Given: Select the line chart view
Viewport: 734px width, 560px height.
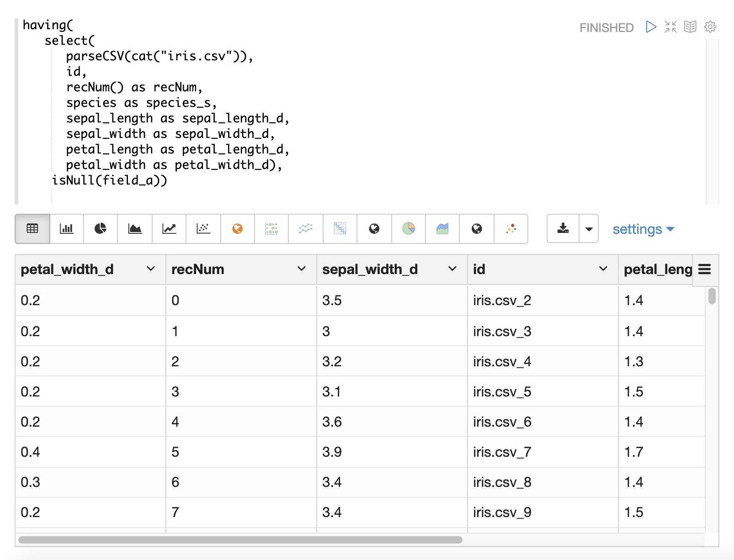Looking at the screenshot, I should pyautogui.click(x=169, y=229).
